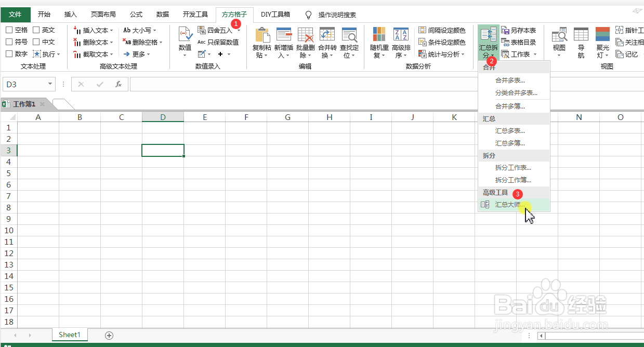The width and height of the screenshot is (644, 347).
Task: Select the Sheet1 tab at the bottom
Action: [69, 335]
